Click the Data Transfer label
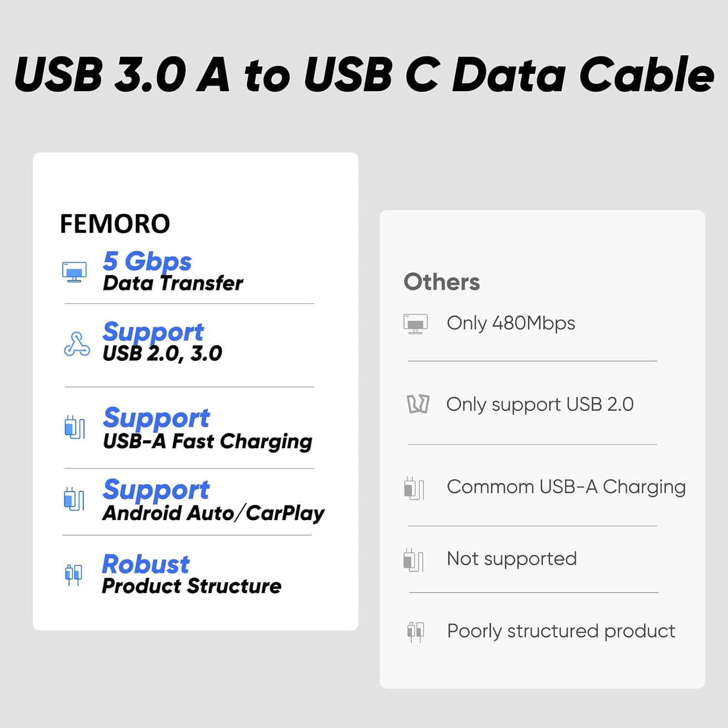 tap(173, 283)
